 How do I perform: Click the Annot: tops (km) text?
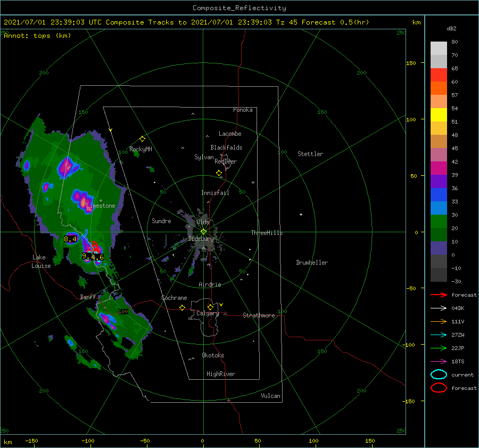tap(38, 36)
